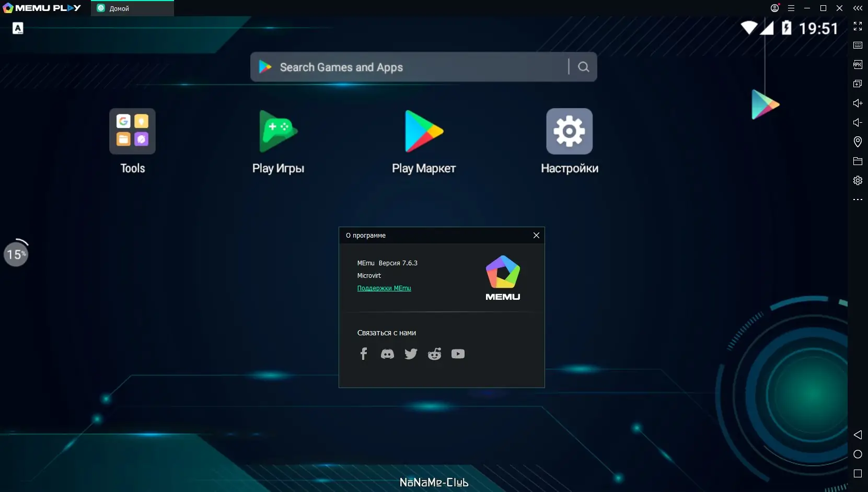Screen dimensions: 868x492
Task: Open GPS location tool
Action: tap(858, 142)
